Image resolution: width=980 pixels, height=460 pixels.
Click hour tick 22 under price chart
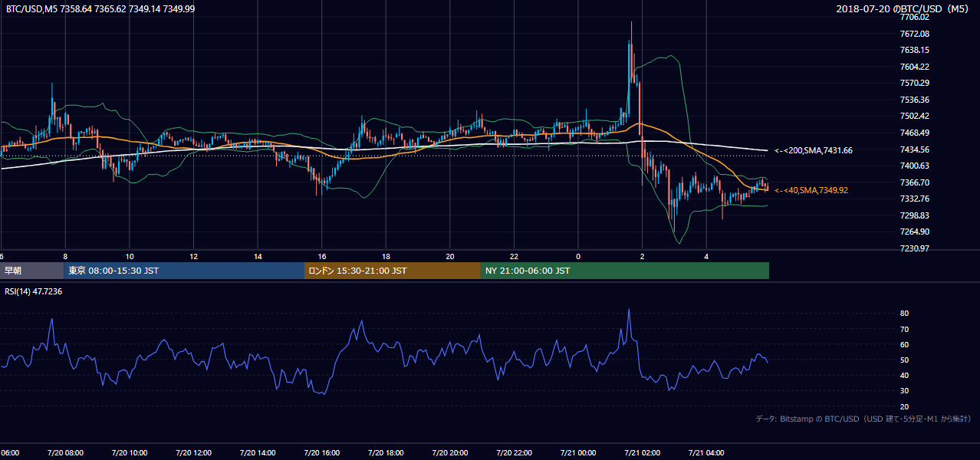click(515, 257)
